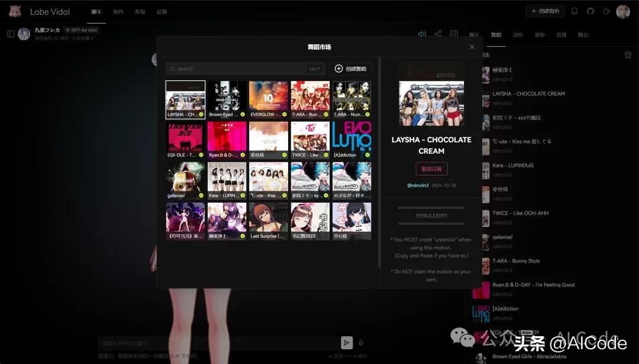Open the dance market store icon
Viewport: 639px width, 364px height.
(628, 55)
